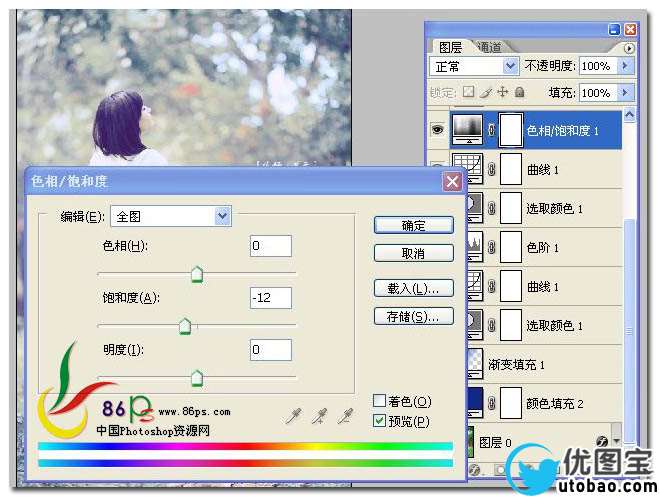Image resolution: width=660 pixels, height=500 pixels.
Task: Close the layers palette
Action: coord(630,29)
